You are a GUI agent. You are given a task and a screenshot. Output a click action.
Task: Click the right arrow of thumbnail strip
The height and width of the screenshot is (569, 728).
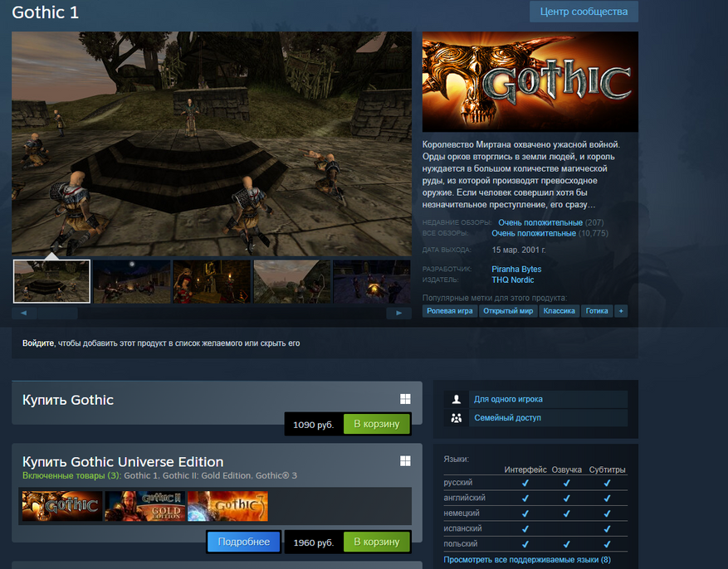click(x=398, y=313)
